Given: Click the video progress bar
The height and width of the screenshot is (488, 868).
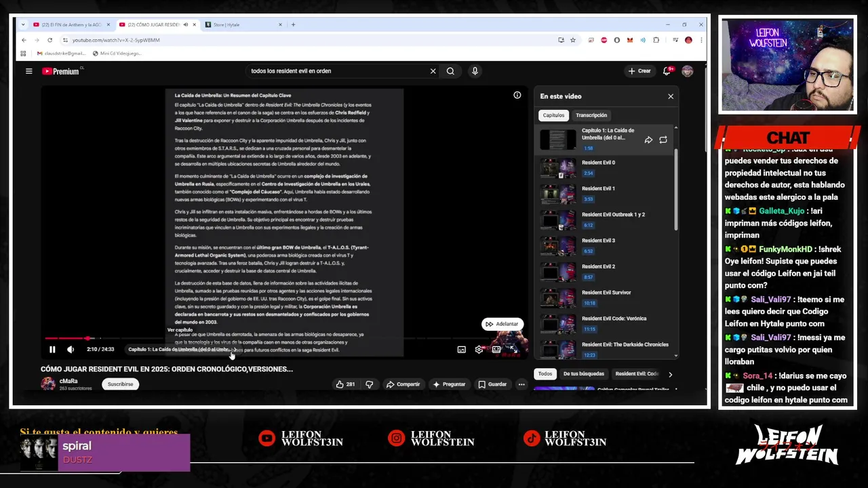Looking at the screenshot, I should 284,338.
